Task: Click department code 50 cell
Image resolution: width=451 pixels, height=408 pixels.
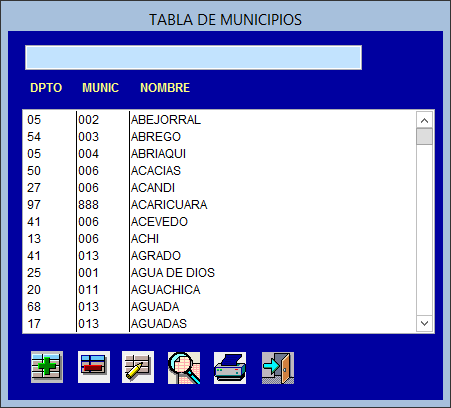Action: [x=34, y=171]
